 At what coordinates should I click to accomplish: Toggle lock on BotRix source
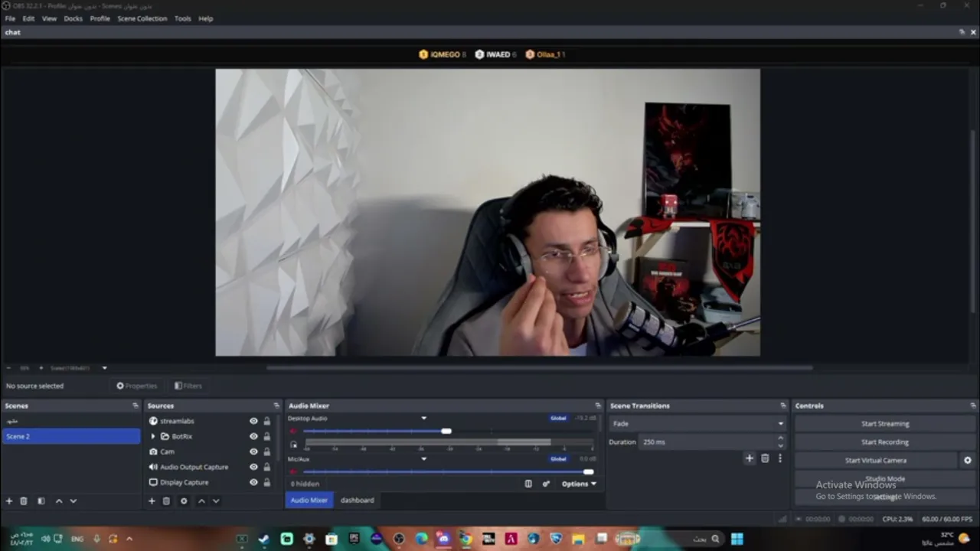coord(267,436)
